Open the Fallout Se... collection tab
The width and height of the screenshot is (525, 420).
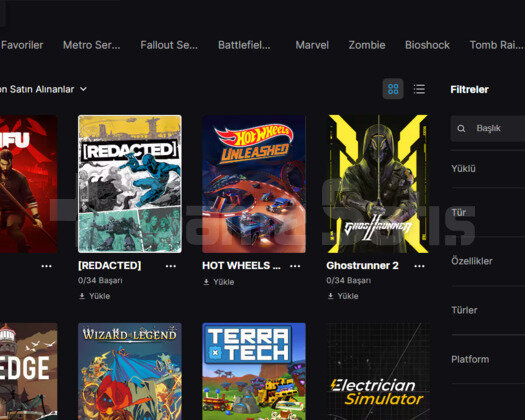169,45
